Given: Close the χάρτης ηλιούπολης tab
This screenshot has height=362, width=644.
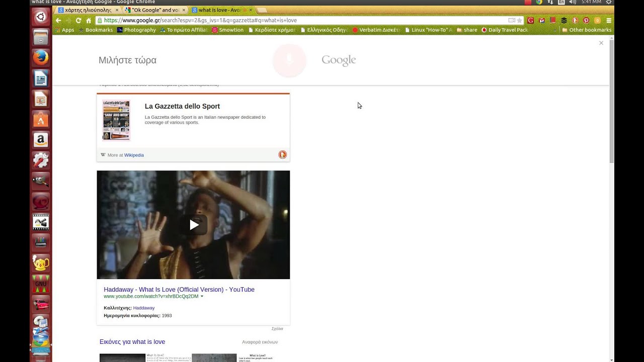Looking at the screenshot, I should [117, 10].
